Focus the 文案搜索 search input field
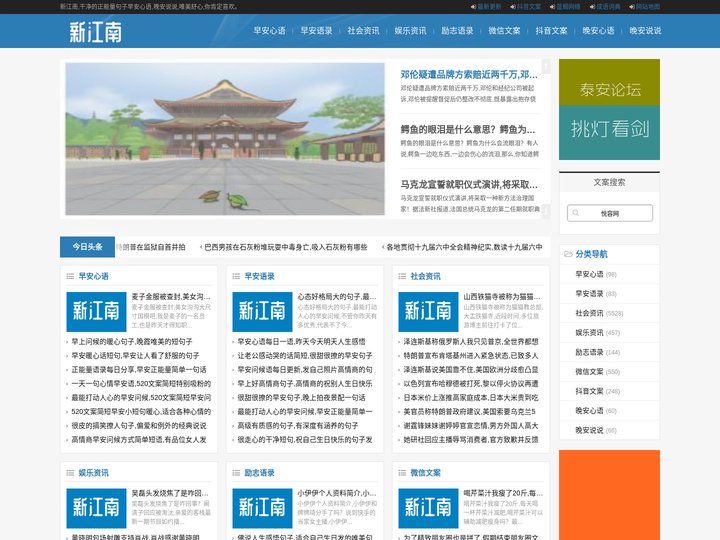The width and height of the screenshot is (720, 540). point(610,213)
